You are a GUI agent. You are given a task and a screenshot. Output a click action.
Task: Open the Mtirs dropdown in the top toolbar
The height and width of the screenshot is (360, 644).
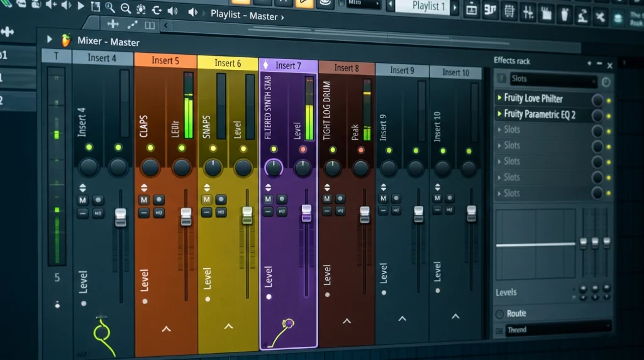click(363, 3)
